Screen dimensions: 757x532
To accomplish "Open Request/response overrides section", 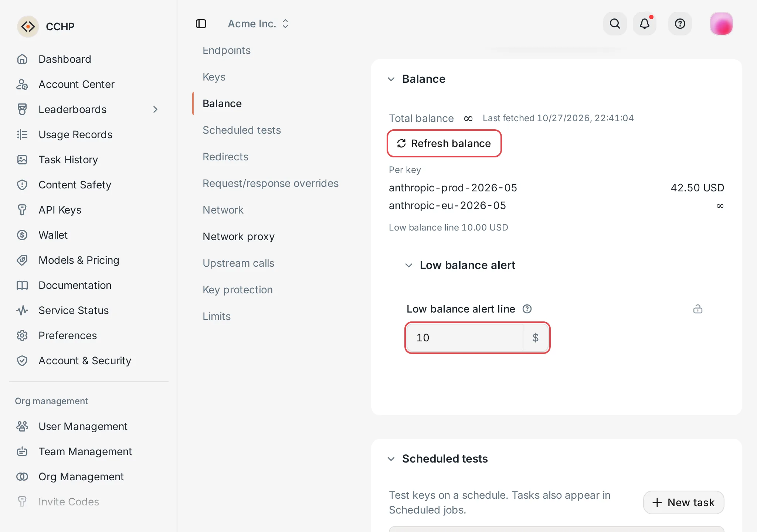I will pyautogui.click(x=271, y=183).
